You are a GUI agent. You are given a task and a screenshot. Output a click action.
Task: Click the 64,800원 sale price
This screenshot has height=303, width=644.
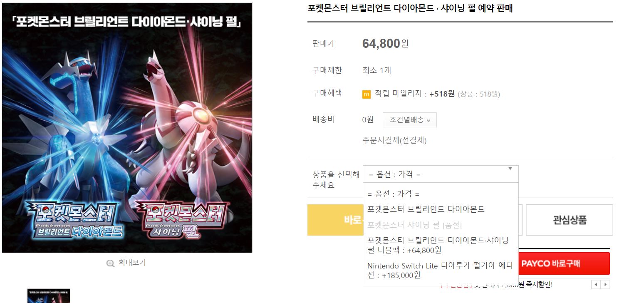[385, 43]
